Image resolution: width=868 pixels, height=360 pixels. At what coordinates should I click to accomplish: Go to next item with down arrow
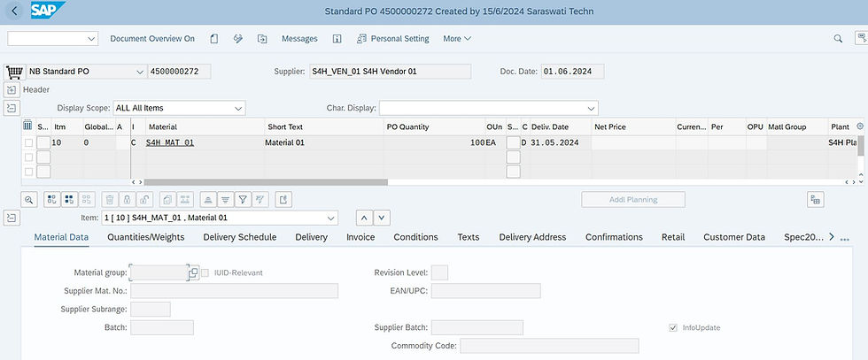[383, 218]
